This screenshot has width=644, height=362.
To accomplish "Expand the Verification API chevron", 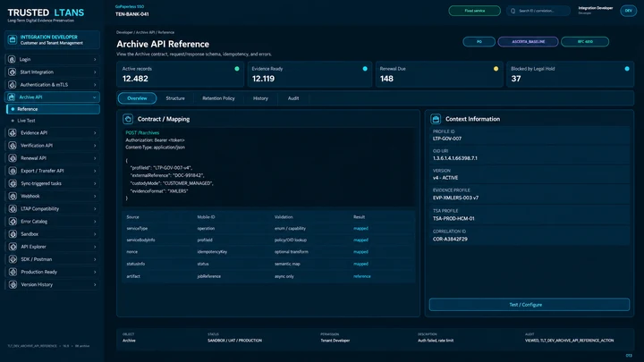I will (x=95, y=146).
